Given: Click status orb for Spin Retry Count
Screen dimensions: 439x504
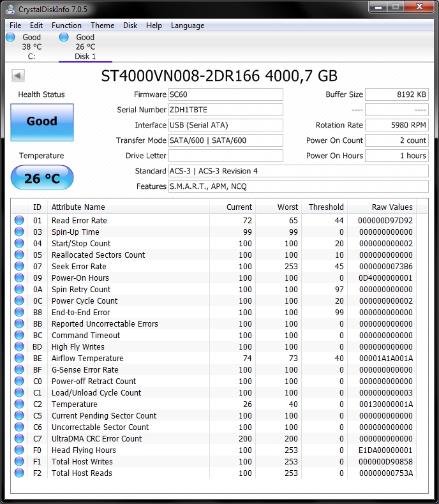Looking at the screenshot, I should [19, 289].
